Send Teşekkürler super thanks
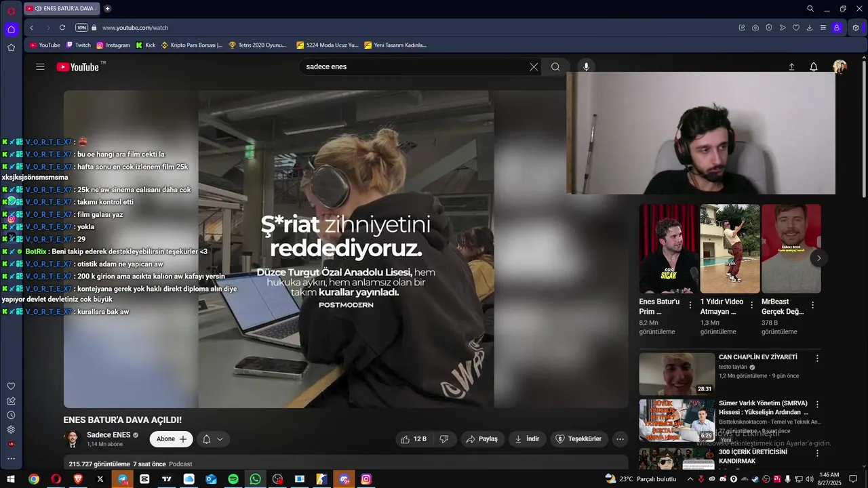Viewport: 868px width, 488px height. pos(578,439)
